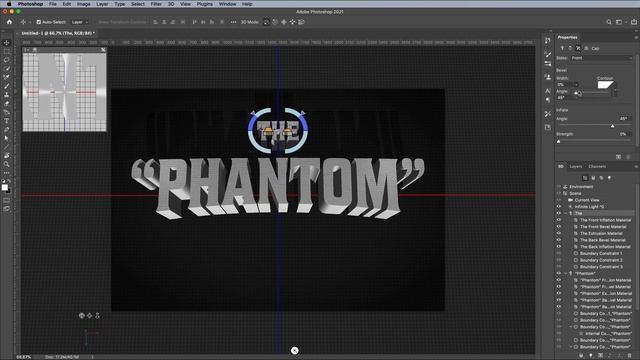The image size is (640, 360).
Task: Select the Clone Stamp tool
Action: click(7, 94)
